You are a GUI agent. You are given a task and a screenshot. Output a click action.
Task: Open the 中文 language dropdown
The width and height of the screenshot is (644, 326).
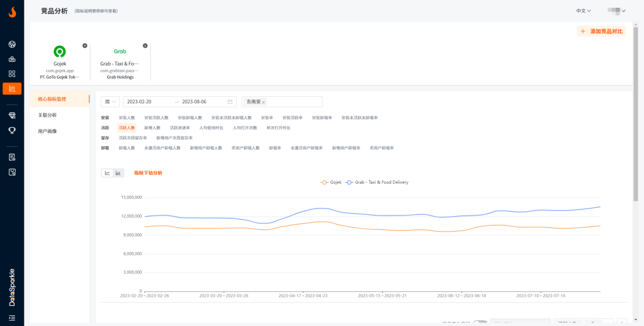[583, 11]
